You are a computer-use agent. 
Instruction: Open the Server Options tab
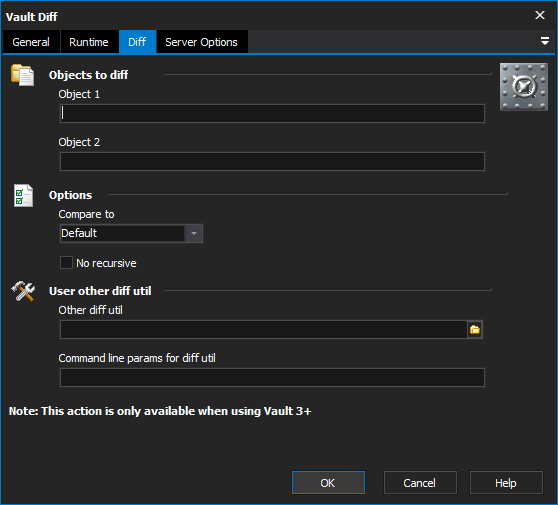201,42
